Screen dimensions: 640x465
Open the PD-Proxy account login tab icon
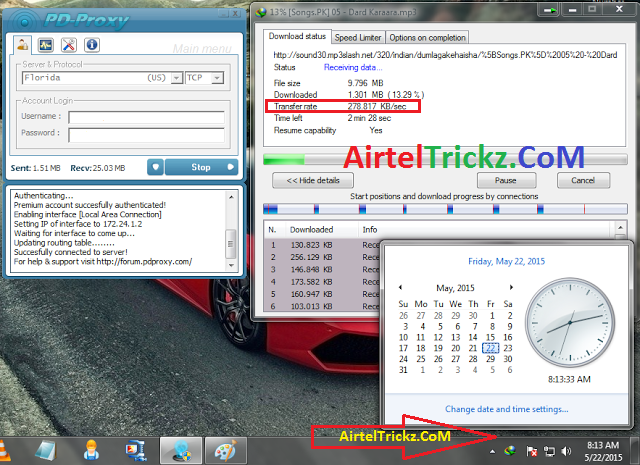22,45
